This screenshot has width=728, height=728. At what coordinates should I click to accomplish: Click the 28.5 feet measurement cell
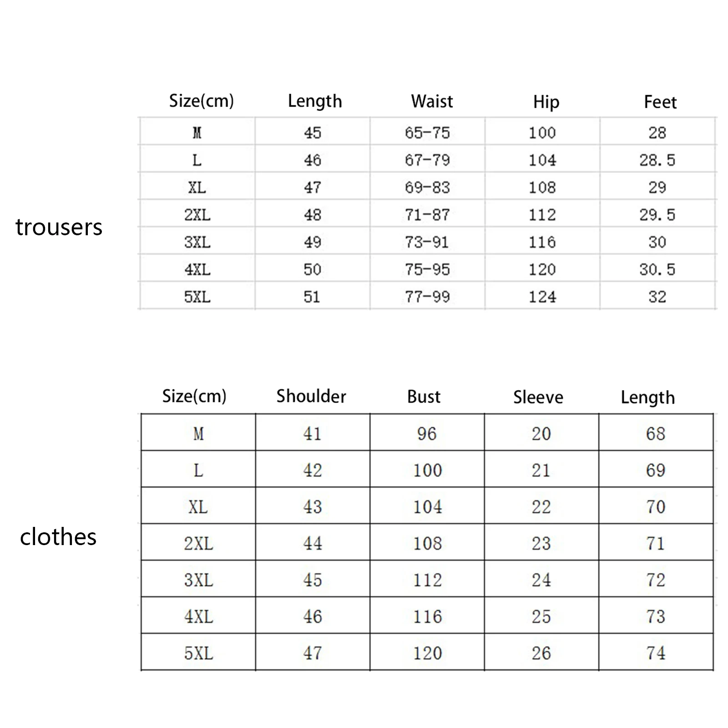coord(657,160)
